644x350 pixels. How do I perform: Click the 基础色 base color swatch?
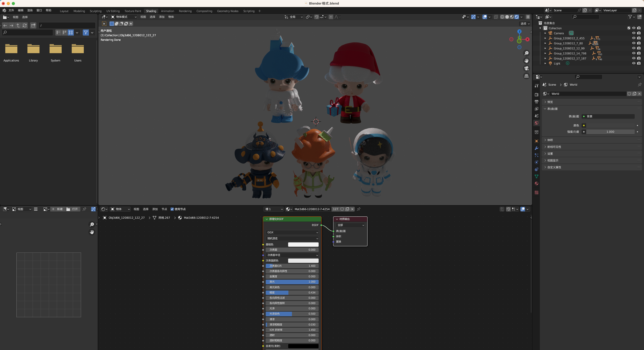pyautogui.click(x=303, y=244)
